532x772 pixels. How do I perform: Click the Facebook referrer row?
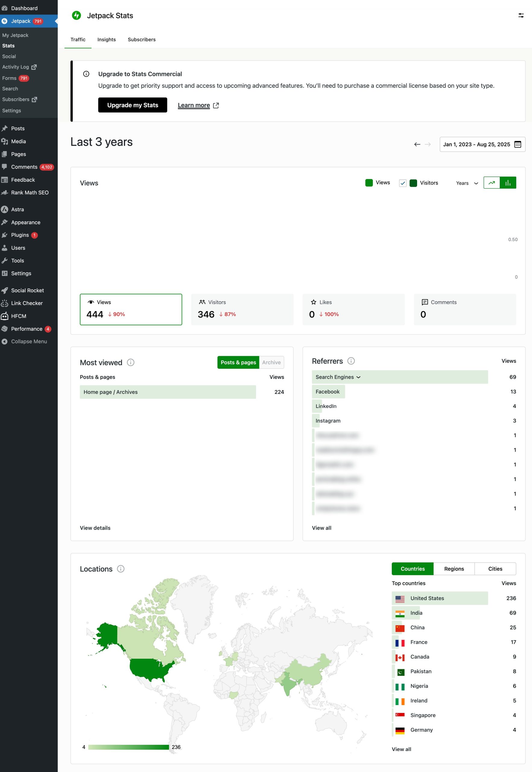[414, 392]
